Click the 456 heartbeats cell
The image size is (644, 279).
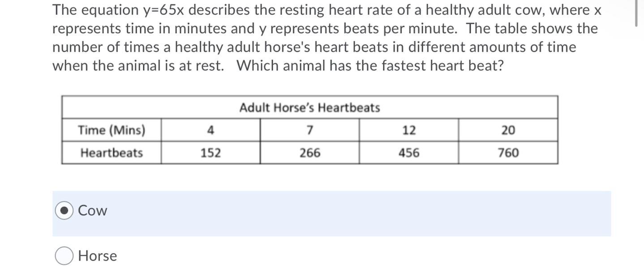click(409, 153)
